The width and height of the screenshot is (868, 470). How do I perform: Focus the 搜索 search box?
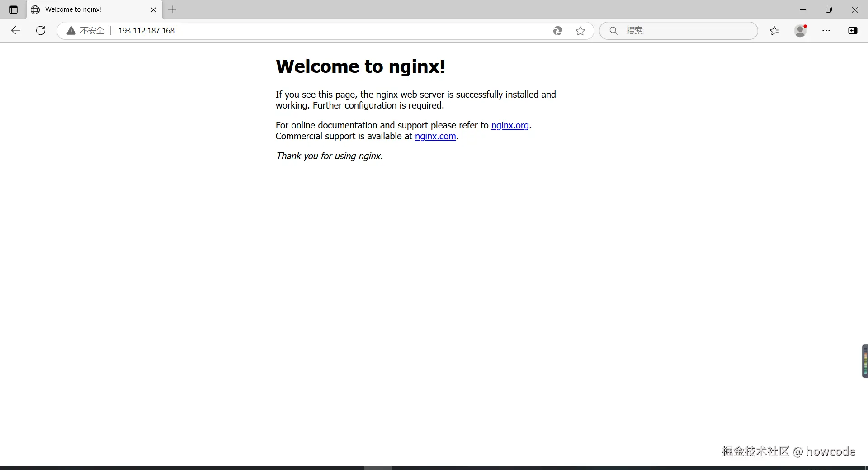pos(679,31)
